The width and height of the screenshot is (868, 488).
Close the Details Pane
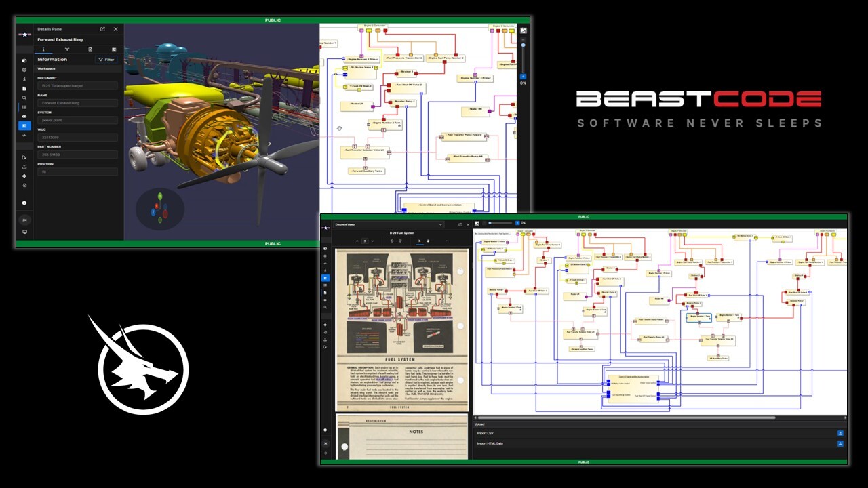pos(115,29)
